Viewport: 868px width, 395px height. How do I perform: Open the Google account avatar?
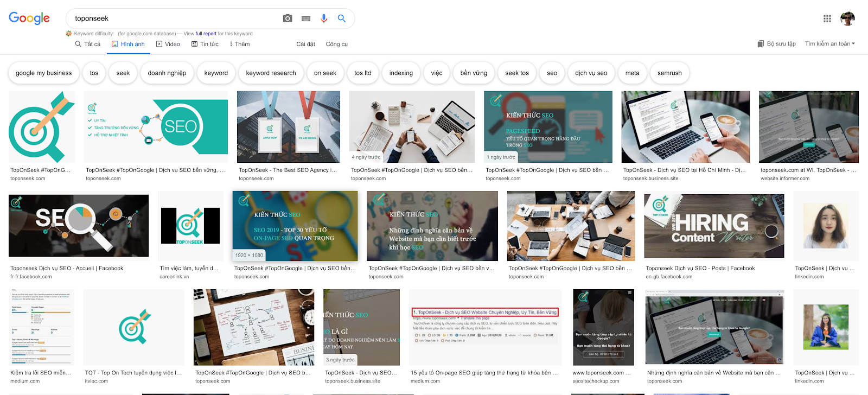(847, 18)
